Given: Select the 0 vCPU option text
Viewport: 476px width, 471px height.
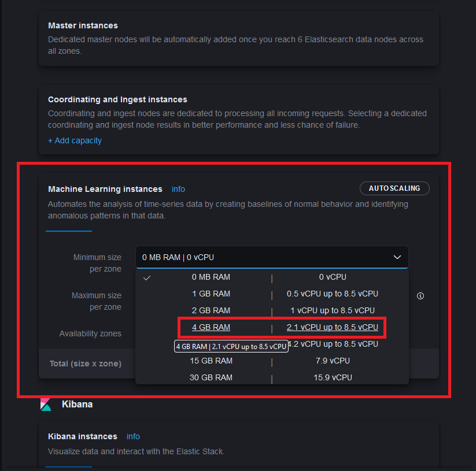Looking at the screenshot, I should (333, 277).
